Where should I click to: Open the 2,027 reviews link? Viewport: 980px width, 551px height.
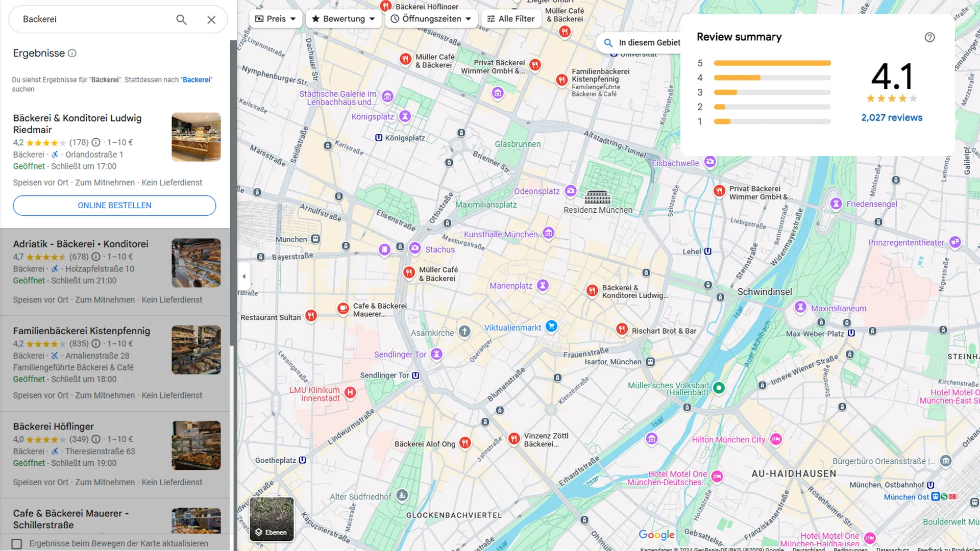[x=892, y=117]
